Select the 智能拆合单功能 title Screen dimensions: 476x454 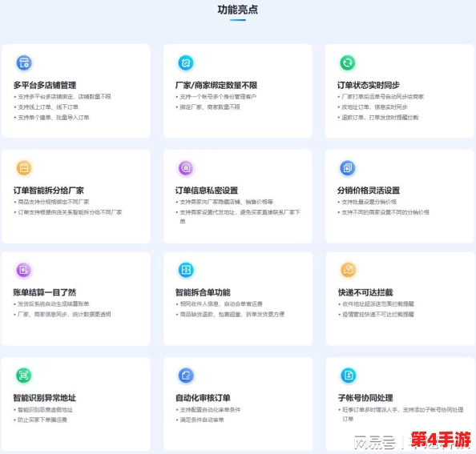click(x=203, y=292)
